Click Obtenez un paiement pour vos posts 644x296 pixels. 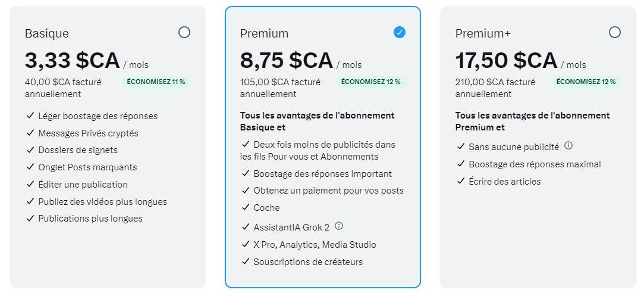click(328, 191)
